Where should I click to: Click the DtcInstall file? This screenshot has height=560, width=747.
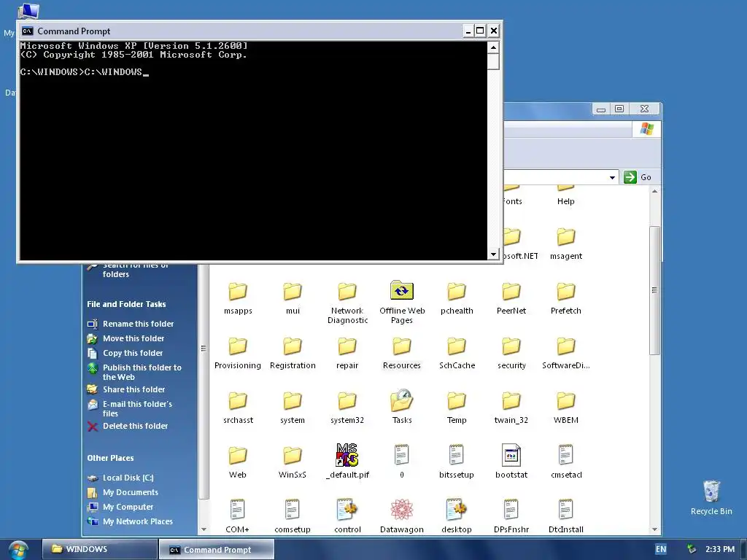566,516
